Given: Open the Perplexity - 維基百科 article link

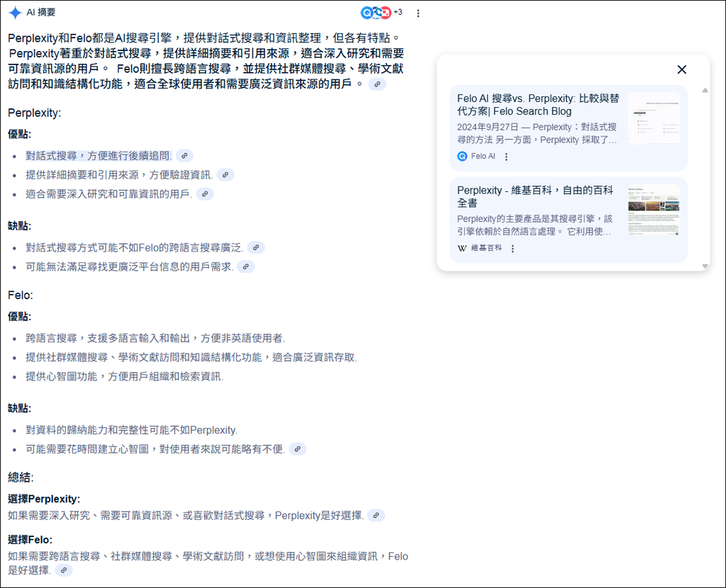Looking at the screenshot, I should point(535,197).
